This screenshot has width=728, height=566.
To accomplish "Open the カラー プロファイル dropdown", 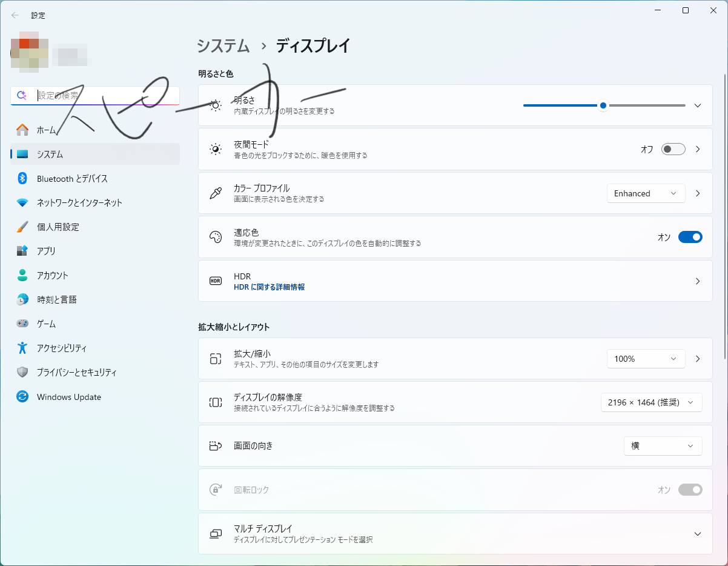I will click(x=646, y=193).
